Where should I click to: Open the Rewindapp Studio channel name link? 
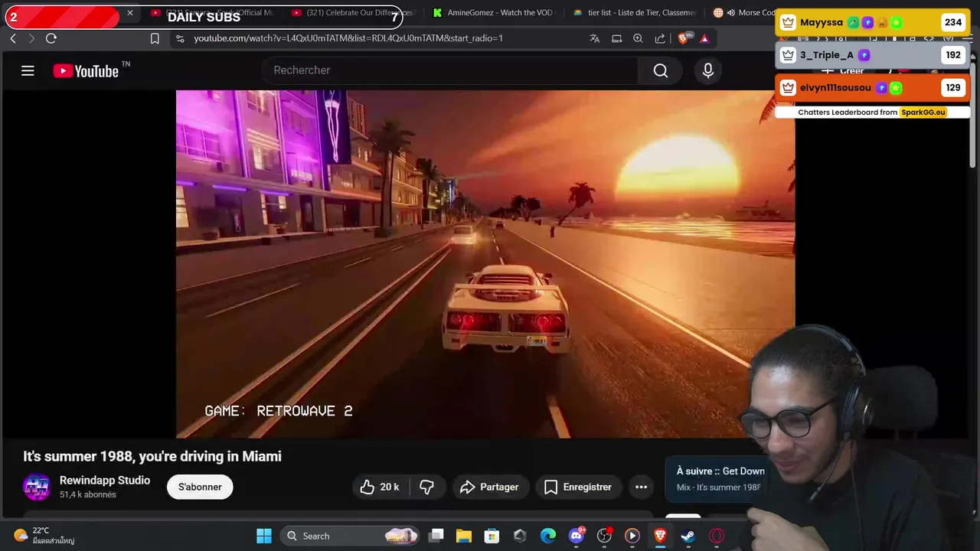(105, 481)
